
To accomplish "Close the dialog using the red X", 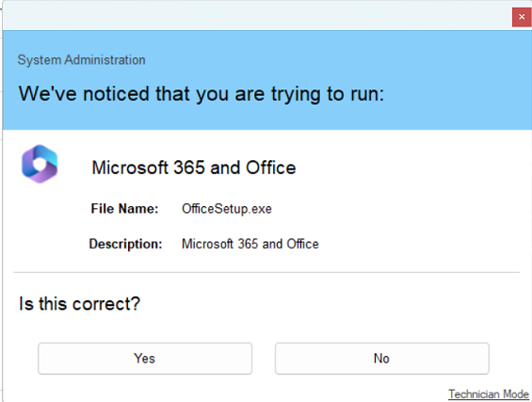I will point(522,17).
